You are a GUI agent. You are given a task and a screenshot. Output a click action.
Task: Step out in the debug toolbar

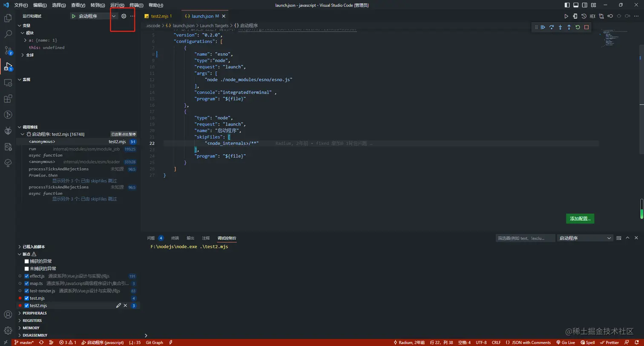(569, 27)
